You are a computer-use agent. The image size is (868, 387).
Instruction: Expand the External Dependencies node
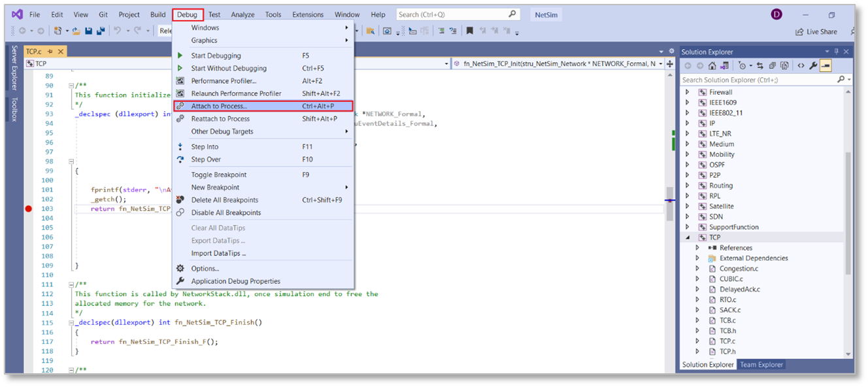[x=697, y=258]
